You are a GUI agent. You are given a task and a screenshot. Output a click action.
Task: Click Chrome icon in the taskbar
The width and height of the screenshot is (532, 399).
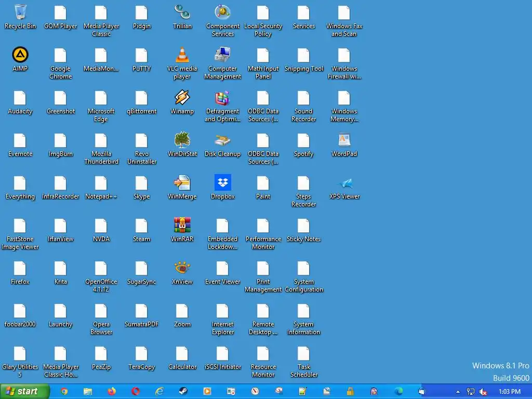coord(64,392)
